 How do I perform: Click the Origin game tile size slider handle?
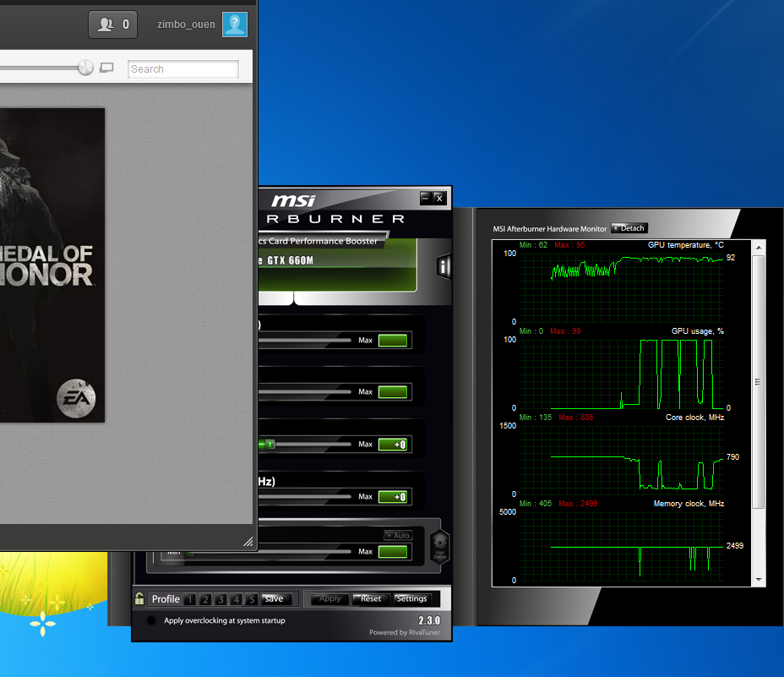point(85,68)
